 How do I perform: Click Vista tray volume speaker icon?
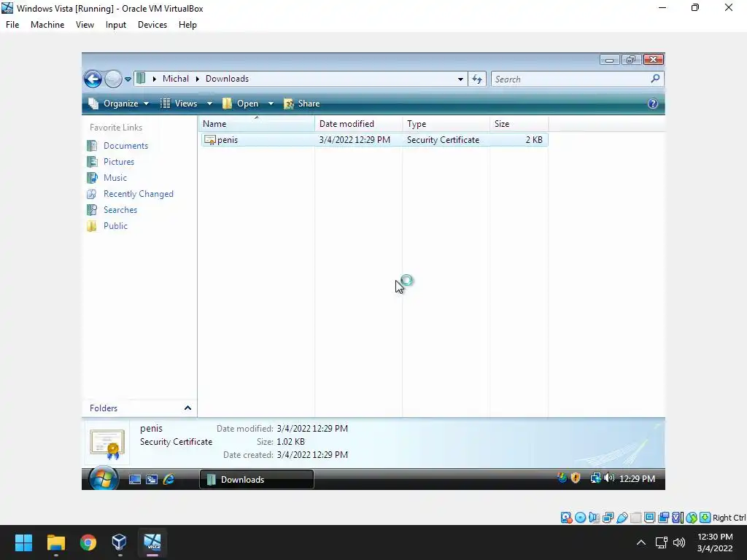pyautogui.click(x=609, y=478)
